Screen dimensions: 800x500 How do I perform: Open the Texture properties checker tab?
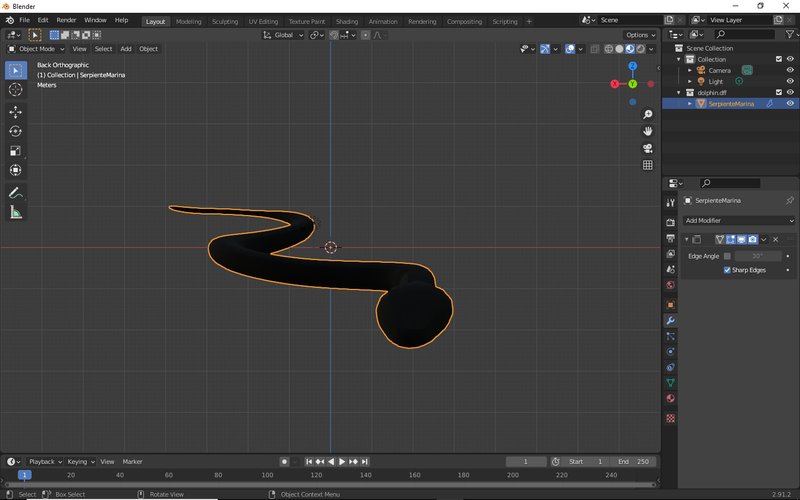[x=670, y=418]
